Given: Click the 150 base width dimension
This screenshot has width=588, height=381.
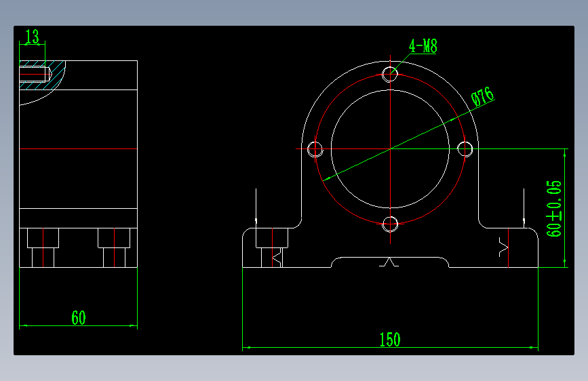Looking at the screenshot, I should pos(390,340).
